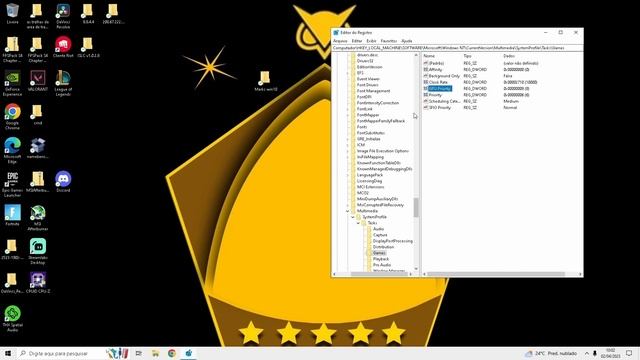Image resolution: width=640 pixels, height=360 pixels.
Task: Select the Pro Audio key
Action: click(382, 265)
